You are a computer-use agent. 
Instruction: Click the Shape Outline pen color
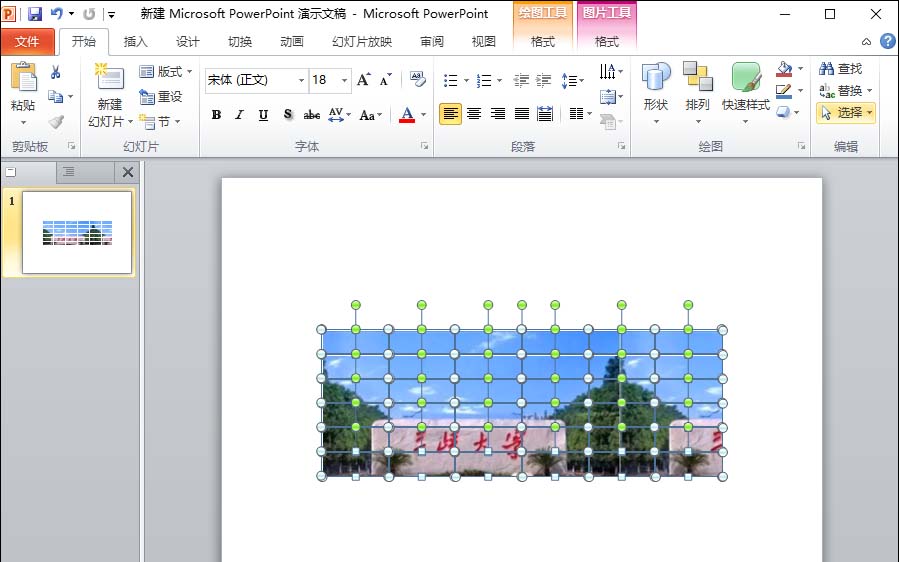(784, 91)
